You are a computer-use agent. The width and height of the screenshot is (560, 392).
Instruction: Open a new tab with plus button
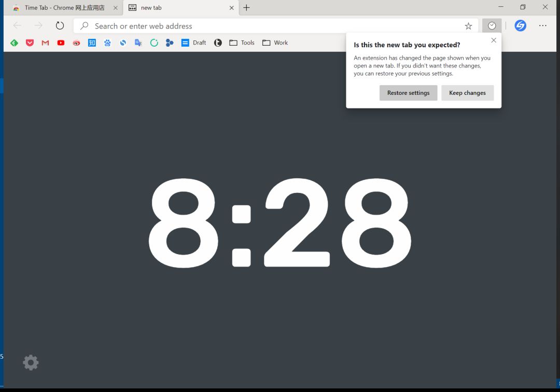pos(246,8)
